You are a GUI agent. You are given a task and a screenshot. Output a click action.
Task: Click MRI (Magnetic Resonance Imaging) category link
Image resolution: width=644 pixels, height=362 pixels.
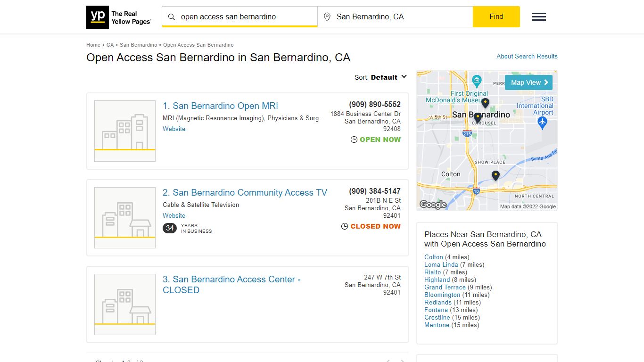pyautogui.click(x=213, y=118)
